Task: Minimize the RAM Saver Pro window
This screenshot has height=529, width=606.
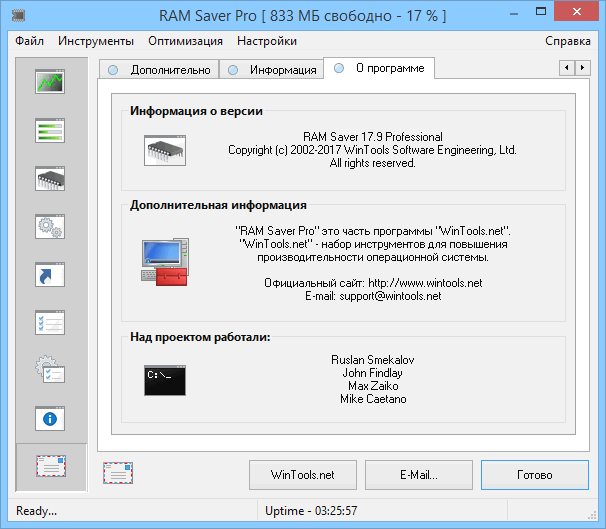Action: (x=514, y=14)
